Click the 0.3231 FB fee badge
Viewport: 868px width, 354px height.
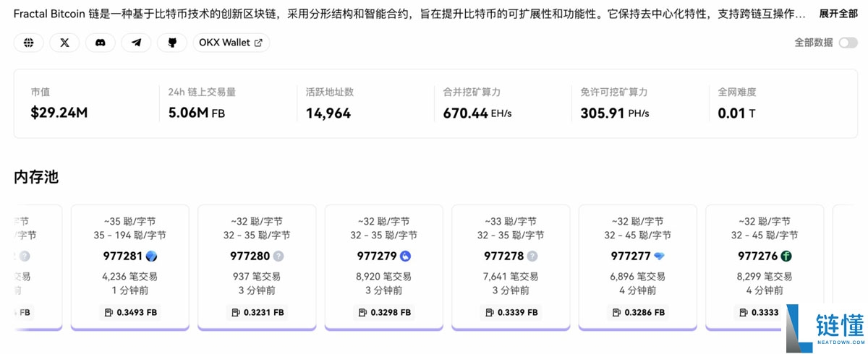pyautogui.click(x=258, y=313)
